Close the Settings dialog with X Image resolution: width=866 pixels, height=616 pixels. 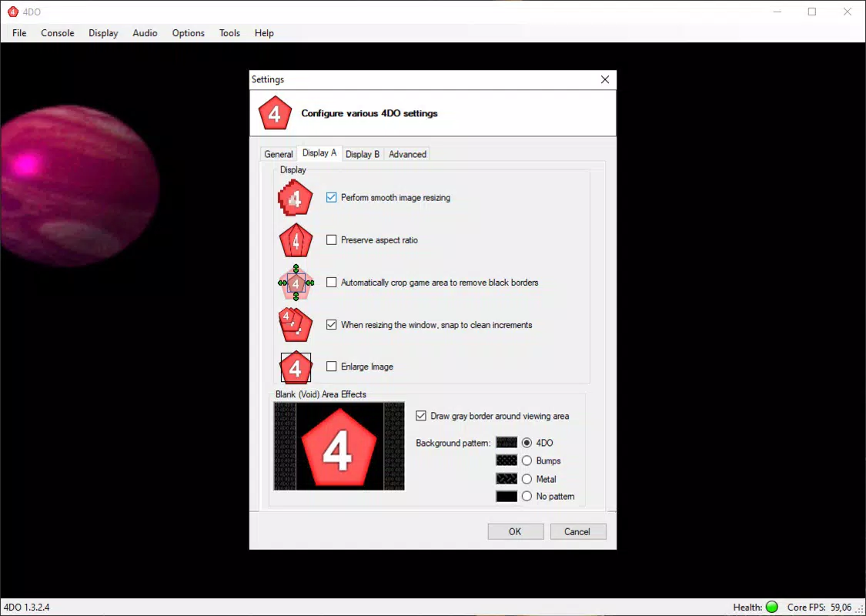point(605,79)
